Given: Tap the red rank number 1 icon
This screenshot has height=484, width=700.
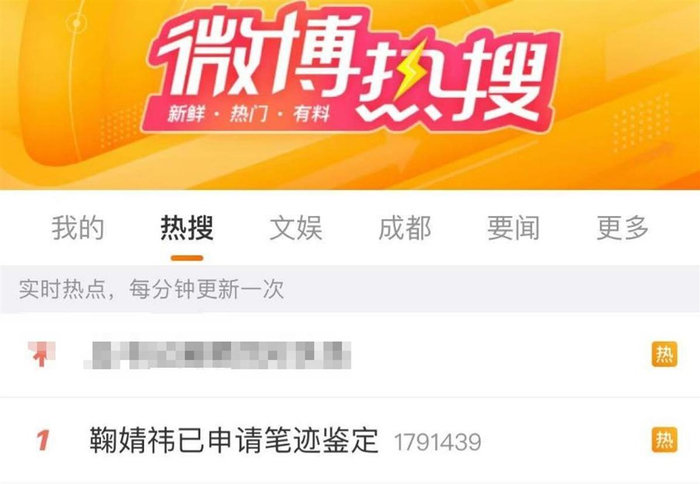Looking at the screenshot, I should (x=43, y=440).
